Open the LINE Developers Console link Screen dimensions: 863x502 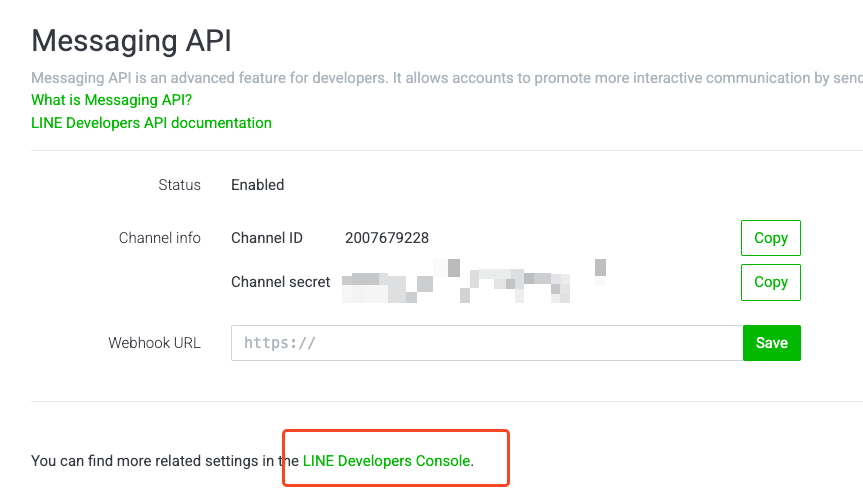386,461
